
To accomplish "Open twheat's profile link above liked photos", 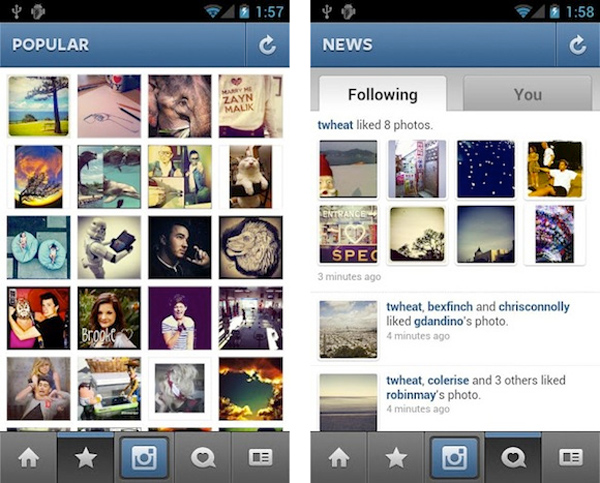I will tap(335, 125).
